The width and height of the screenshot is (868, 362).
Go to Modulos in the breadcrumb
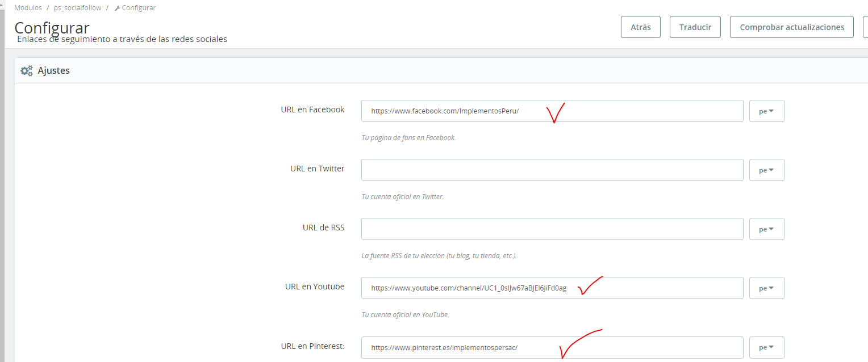click(28, 8)
